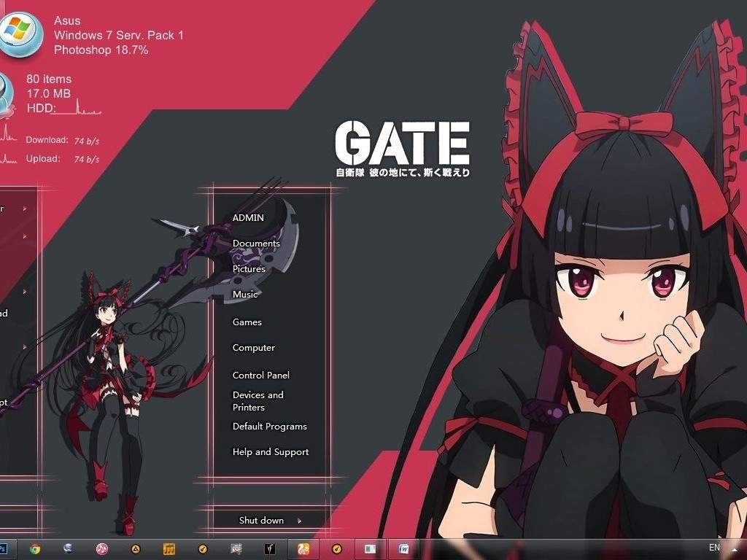Launch the yellow triangle antivirus taskbar icon
Image resolution: width=747 pixels, height=560 pixels.
[135, 548]
